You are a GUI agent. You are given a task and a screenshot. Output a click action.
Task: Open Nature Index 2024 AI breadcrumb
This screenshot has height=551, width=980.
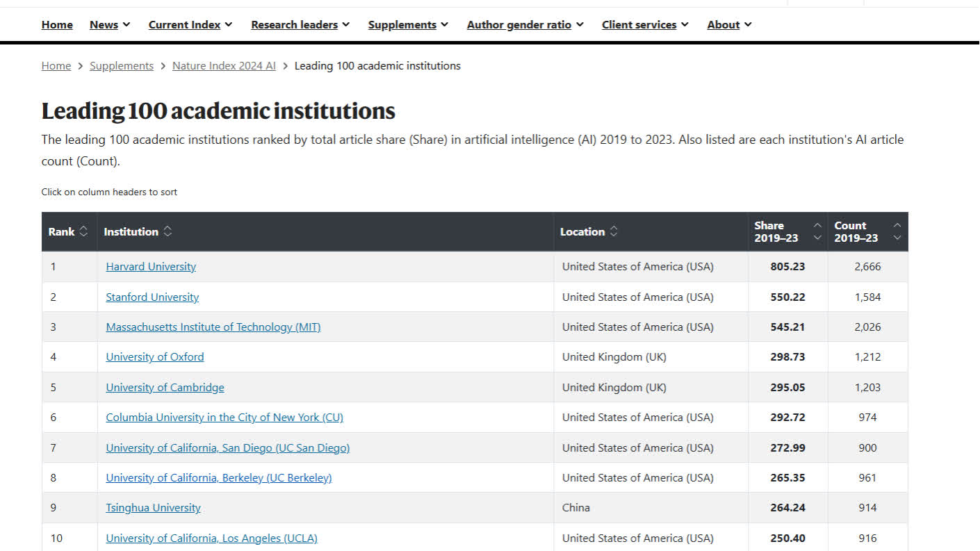(224, 66)
